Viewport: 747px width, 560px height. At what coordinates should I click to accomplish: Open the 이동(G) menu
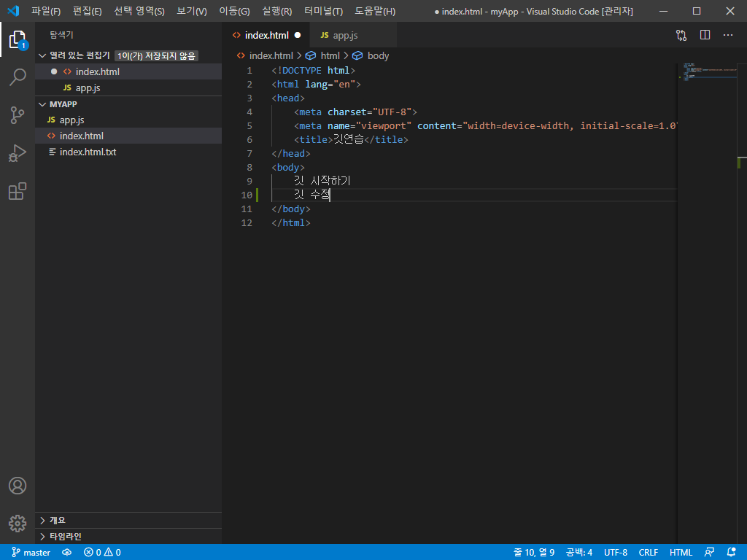[x=234, y=11]
